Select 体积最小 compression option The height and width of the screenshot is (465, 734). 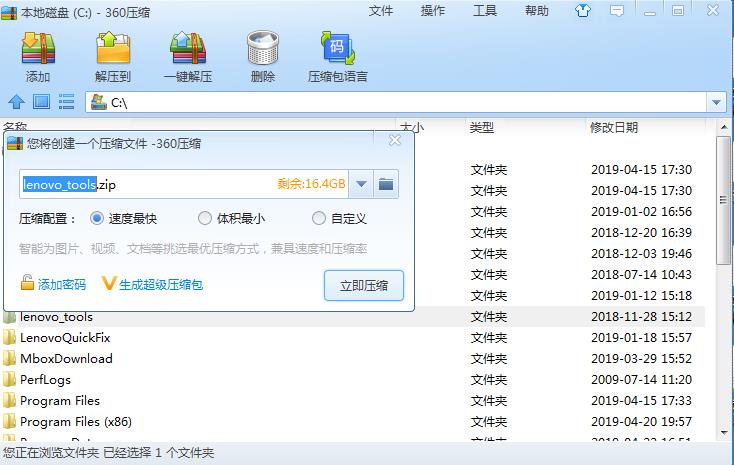tap(205, 218)
